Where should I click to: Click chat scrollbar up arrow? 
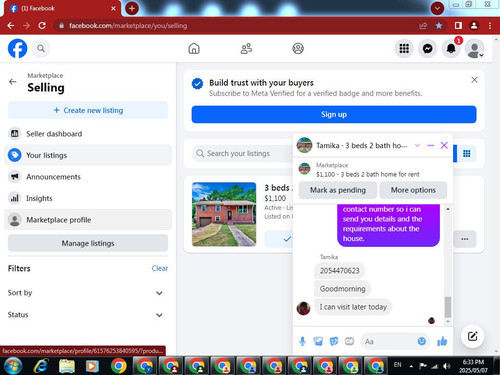(448, 209)
